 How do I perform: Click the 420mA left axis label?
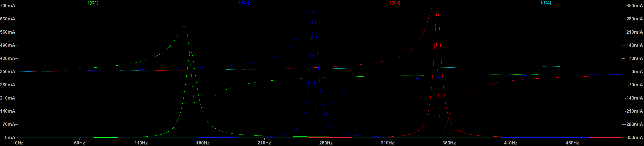(7, 58)
